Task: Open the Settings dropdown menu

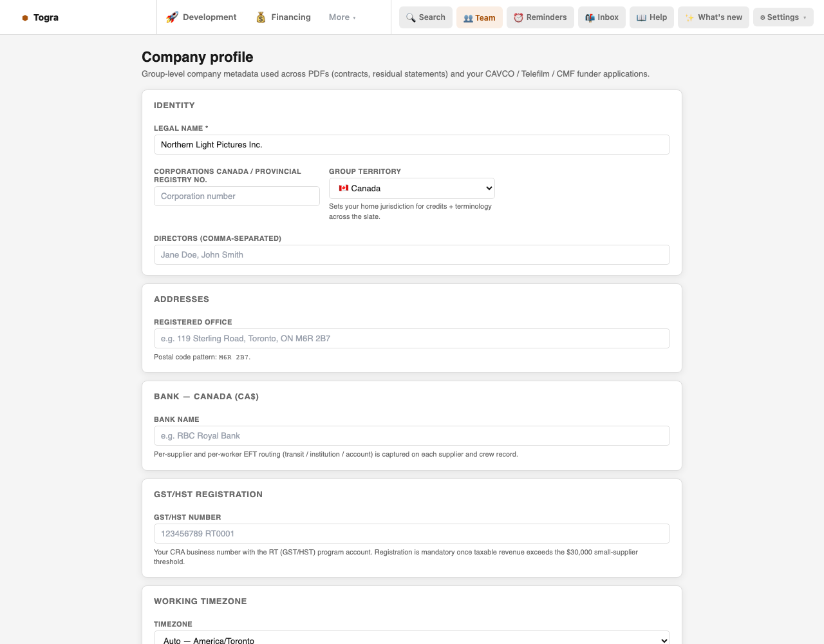Action: tap(783, 17)
